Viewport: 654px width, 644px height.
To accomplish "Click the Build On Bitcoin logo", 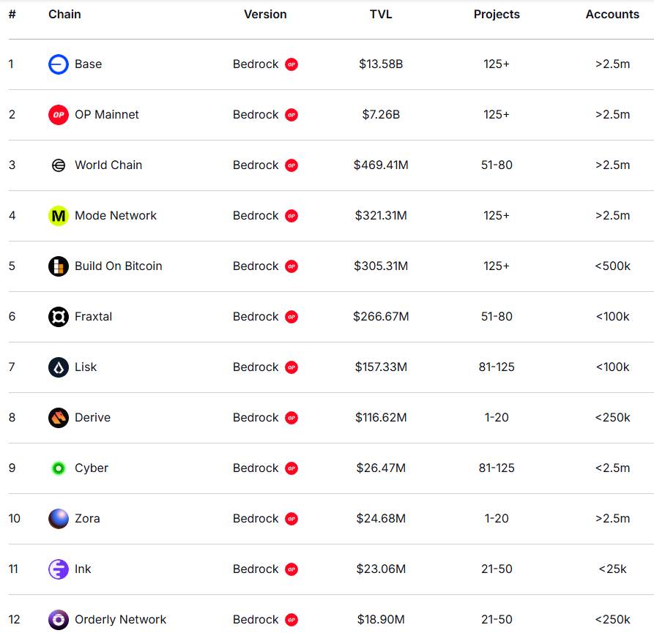I will (x=59, y=266).
